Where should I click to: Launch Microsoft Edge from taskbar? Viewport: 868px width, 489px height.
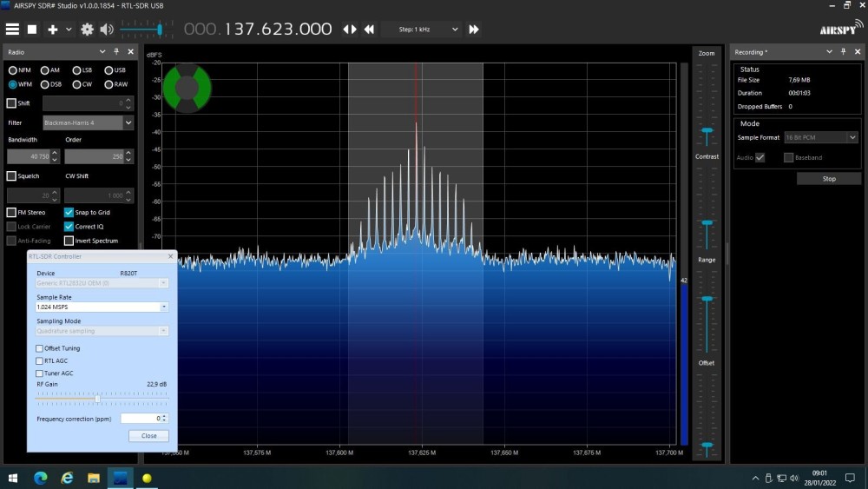[41, 478]
